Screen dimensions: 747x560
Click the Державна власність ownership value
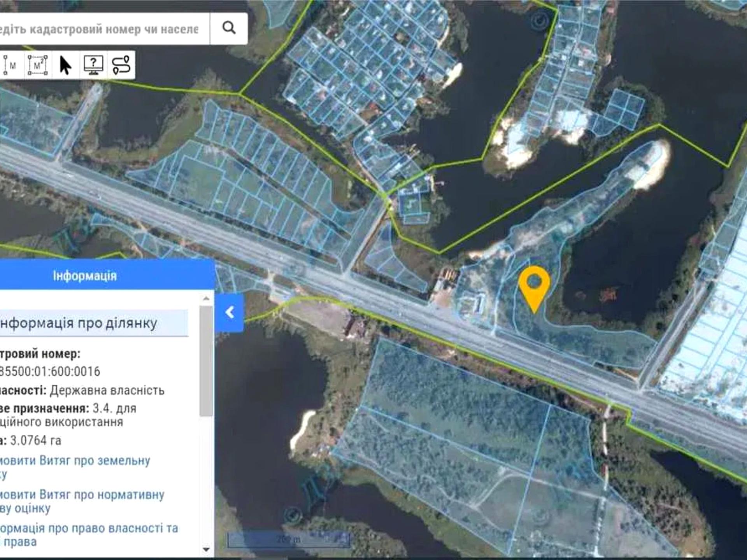107,390
